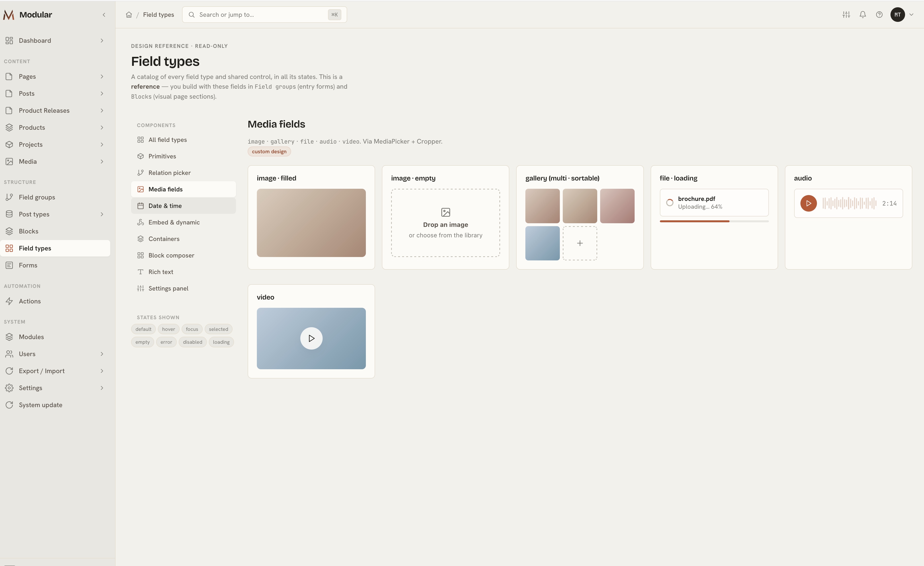Open the user menu dropdown arrow
Image resolution: width=924 pixels, height=566 pixels.
click(911, 15)
